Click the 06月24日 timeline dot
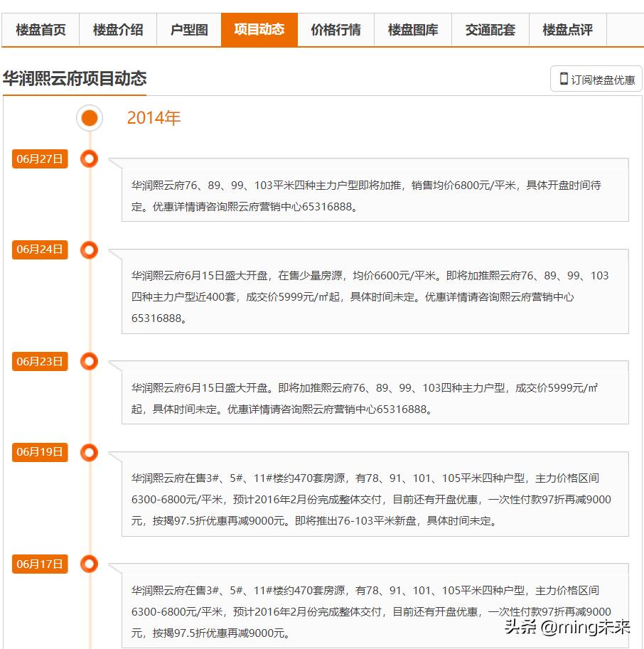 pyautogui.click(x=89, y=250)
